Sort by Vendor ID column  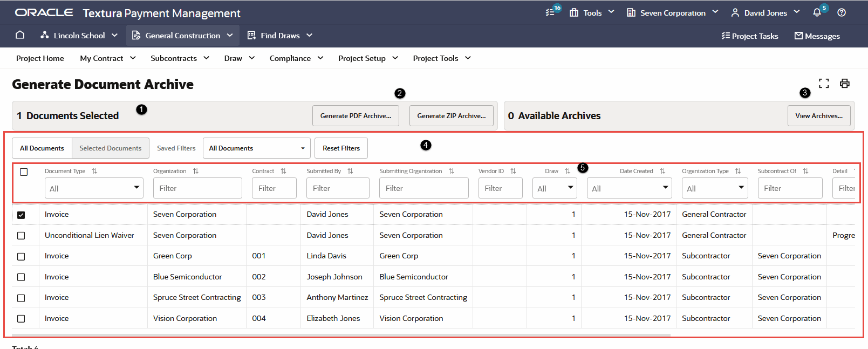pos(513,171)
